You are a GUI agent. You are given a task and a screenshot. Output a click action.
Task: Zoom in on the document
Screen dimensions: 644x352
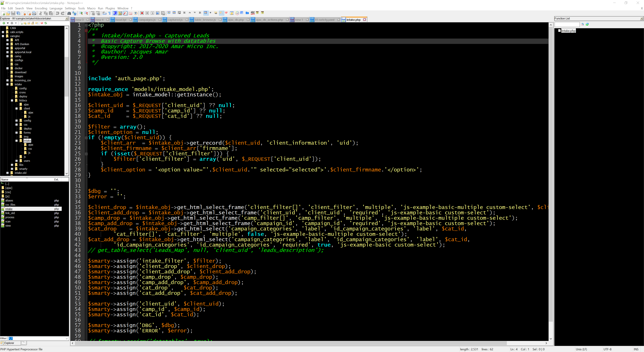(x=81, y=13)
